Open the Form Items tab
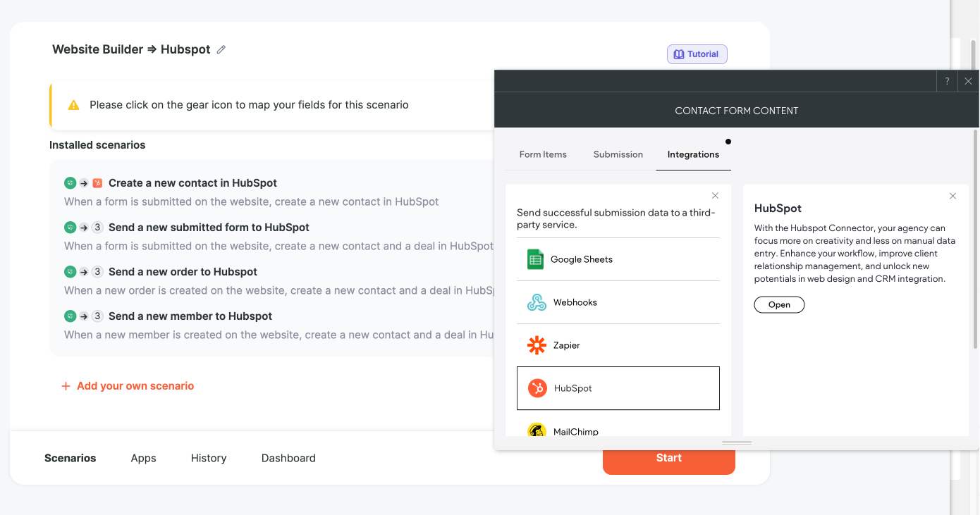The height and width of the screenshot is (515, 980). click(543, 154)
